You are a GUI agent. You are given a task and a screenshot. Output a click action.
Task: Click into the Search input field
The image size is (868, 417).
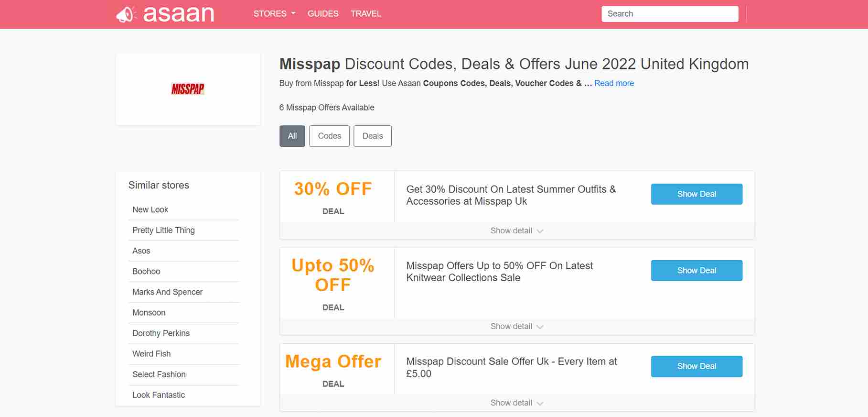[669, 14]
